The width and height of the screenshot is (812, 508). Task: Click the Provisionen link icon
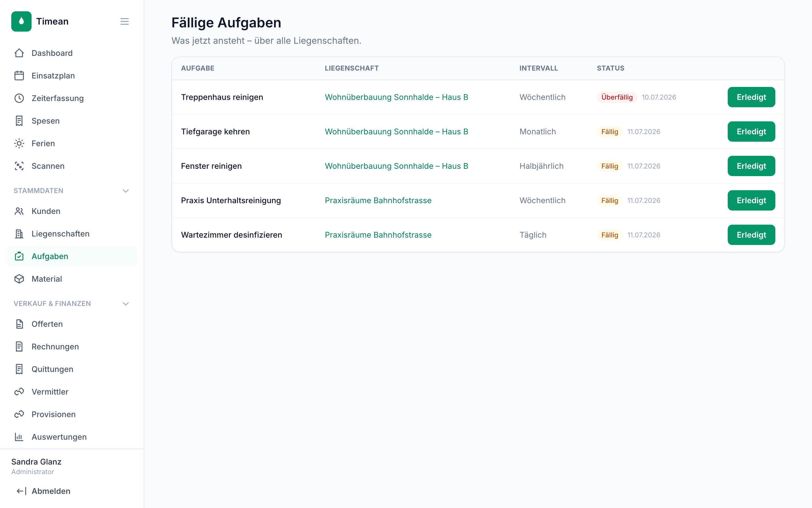click(19, 414)
